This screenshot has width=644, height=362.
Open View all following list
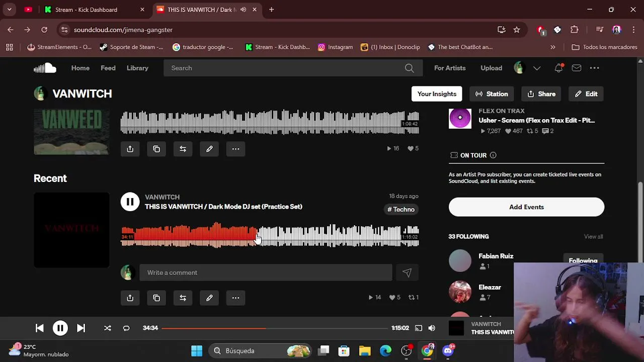[593, 236]
